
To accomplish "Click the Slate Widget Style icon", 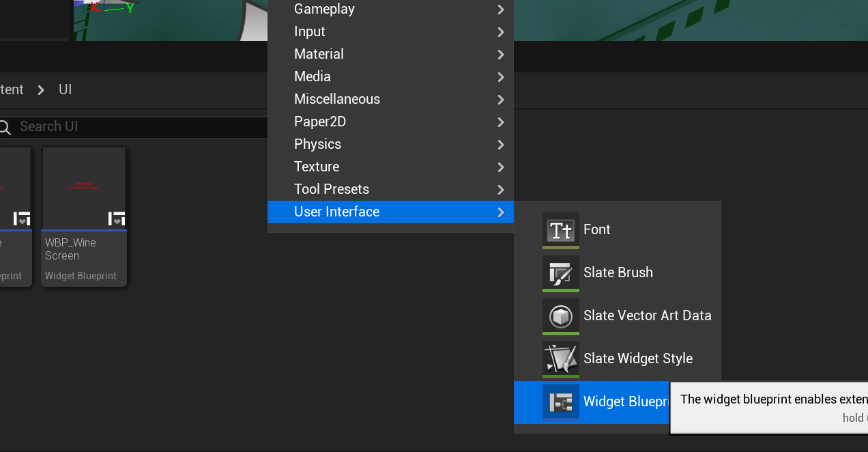I will coord(561,359).
